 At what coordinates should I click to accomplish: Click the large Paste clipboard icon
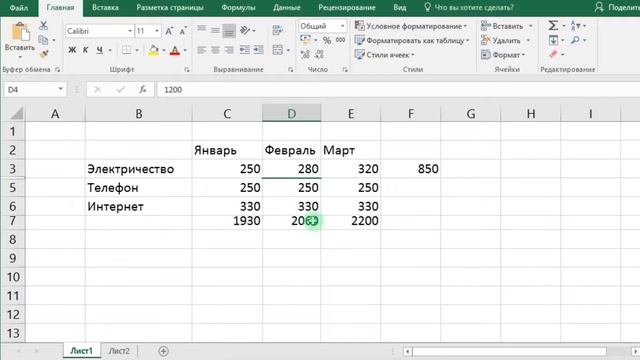coord(20,32)
